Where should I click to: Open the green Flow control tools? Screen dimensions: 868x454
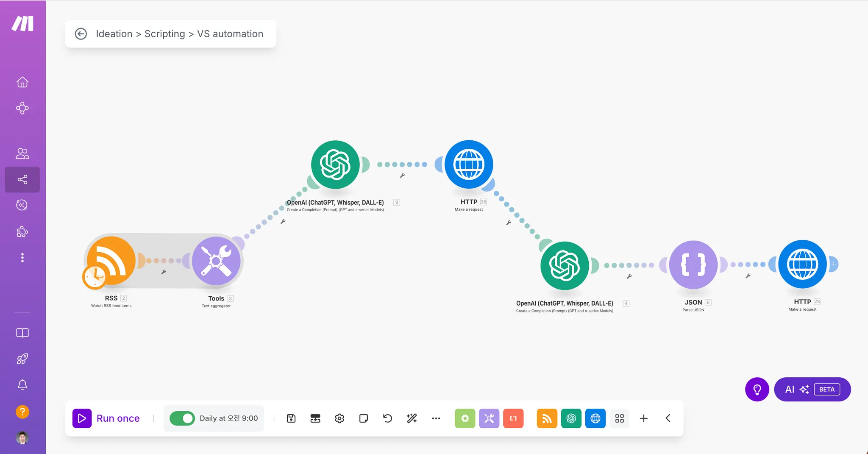click(465, 418)
